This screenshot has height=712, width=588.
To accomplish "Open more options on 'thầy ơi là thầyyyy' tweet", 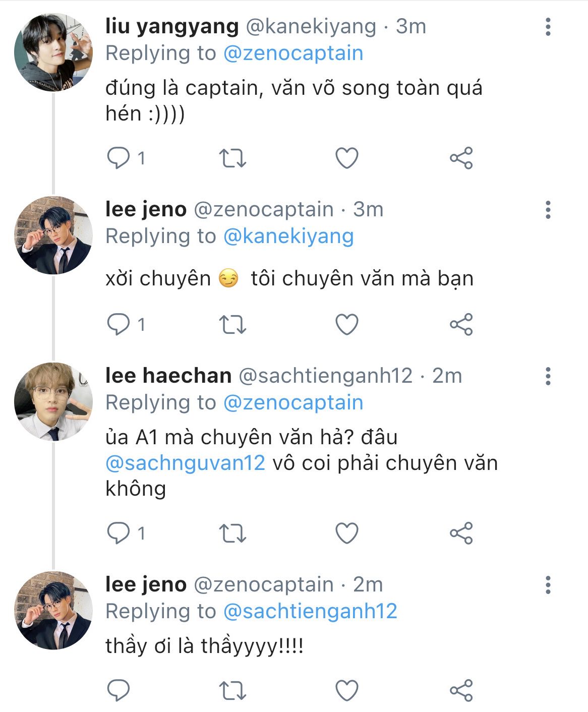I will point(548,585).
